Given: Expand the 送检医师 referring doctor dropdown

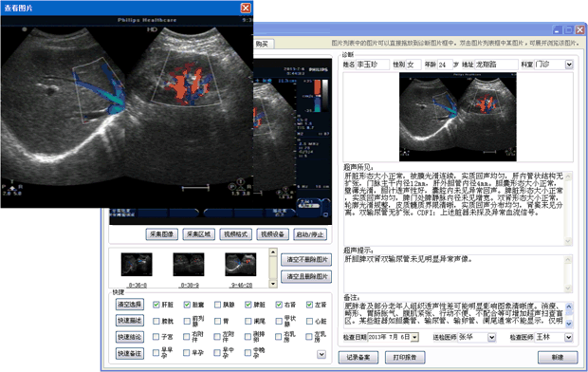Looking at the screenshot, I should [491, 338].
